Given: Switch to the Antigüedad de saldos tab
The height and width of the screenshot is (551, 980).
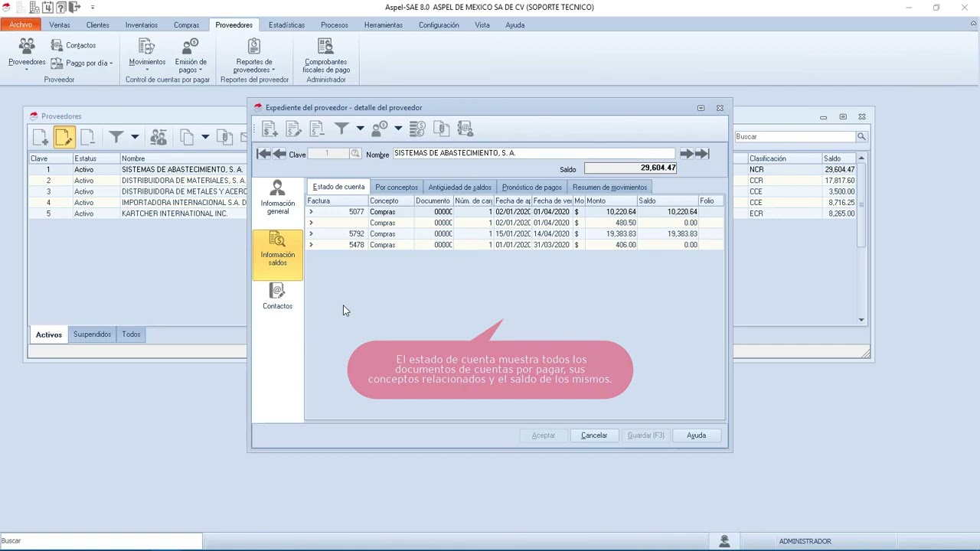Looking at the screenshot, I should (459, 187).
